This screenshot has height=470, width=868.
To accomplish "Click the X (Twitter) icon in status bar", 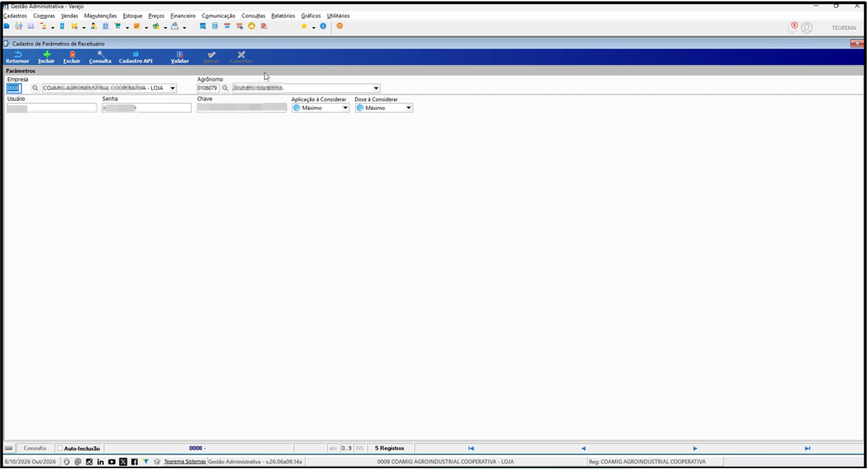I will (123, 462).
